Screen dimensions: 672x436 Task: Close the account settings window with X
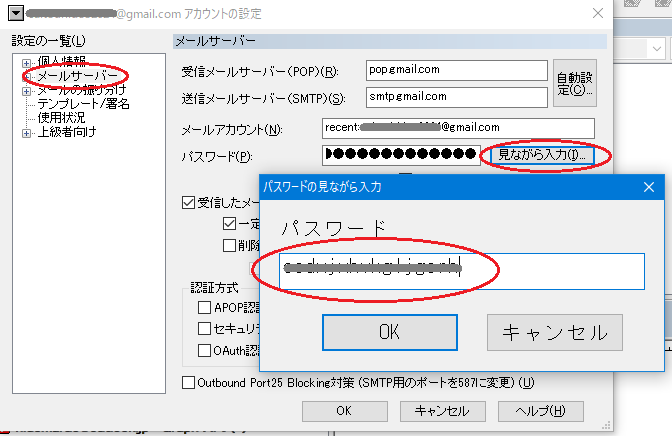coord(598,13)
